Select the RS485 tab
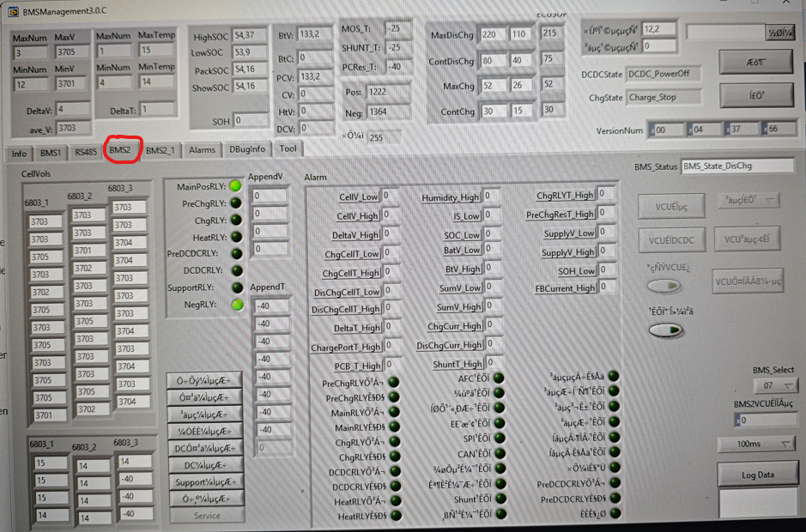 tap(85, 152)
